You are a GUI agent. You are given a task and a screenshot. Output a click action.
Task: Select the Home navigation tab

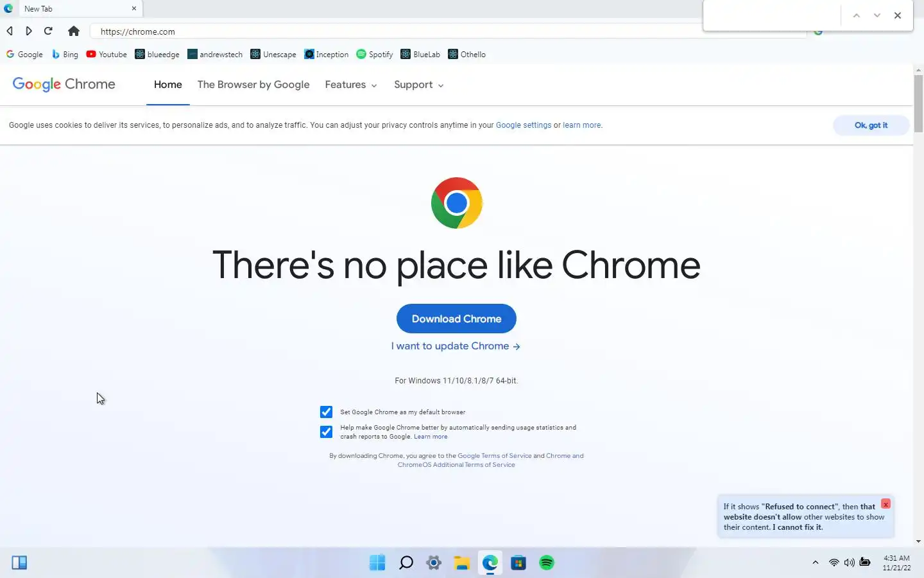point(168,85)
